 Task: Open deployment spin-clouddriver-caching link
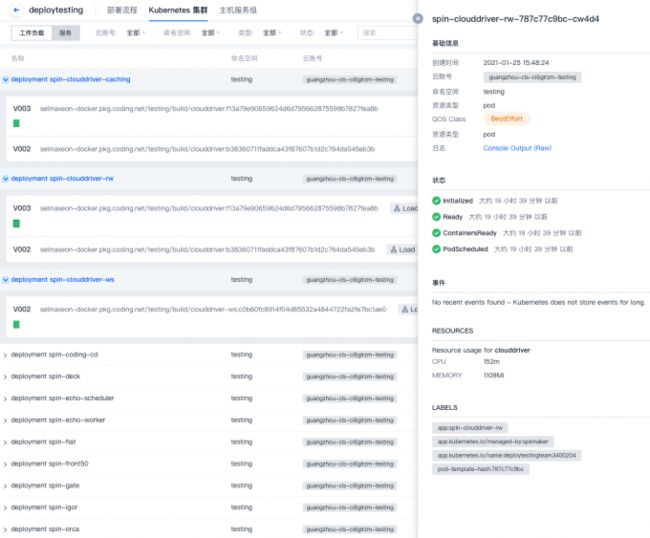tap(70, 79)
